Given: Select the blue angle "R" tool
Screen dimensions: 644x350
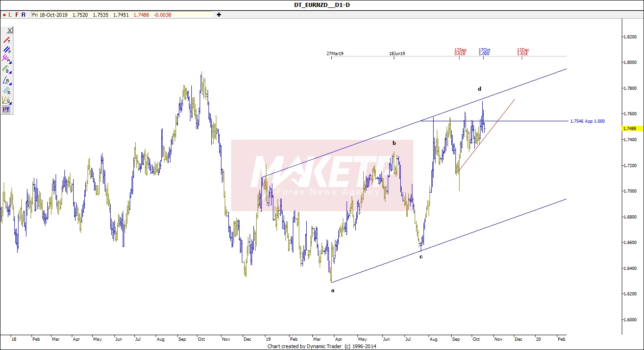Looking at the screenshot, I should (x=6, y=80).
